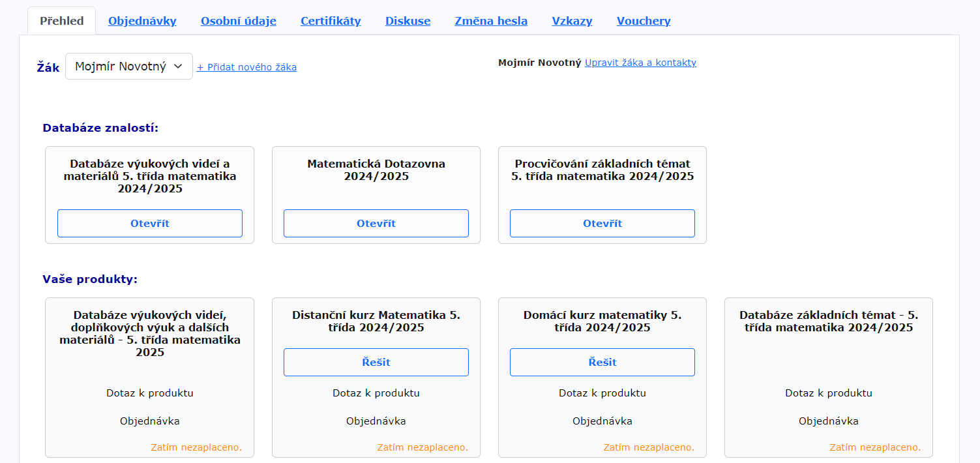Click Řešit for Distanční kurz Matematika
980x463 pixels.
coord(376,362)
